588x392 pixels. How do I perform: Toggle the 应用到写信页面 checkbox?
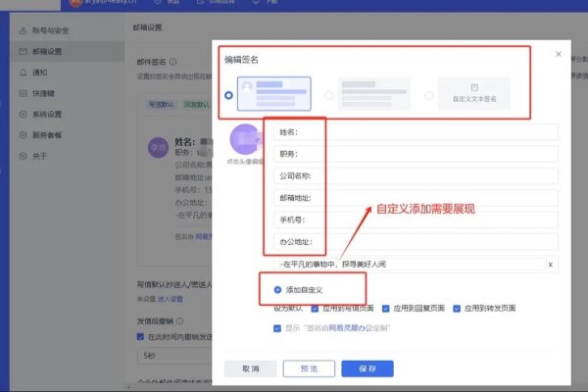tap(315, 309)
